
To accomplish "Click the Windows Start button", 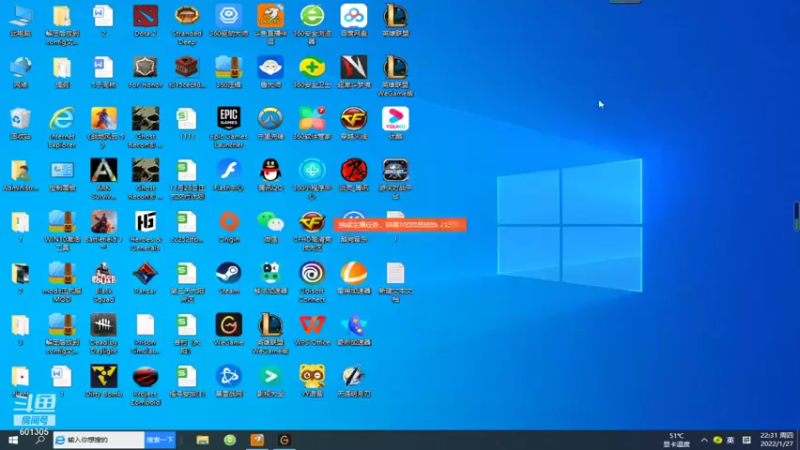I will point(13,440).
